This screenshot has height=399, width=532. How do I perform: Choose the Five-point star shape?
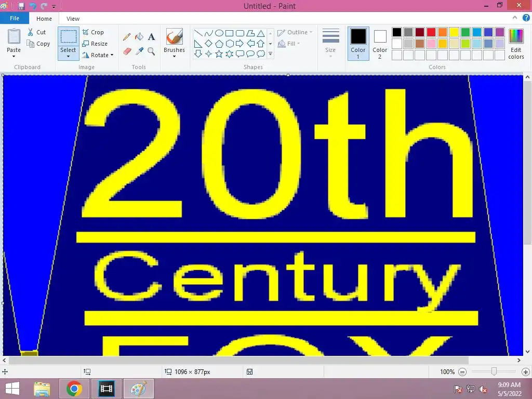pyautogui.click(x=219, y=54)
